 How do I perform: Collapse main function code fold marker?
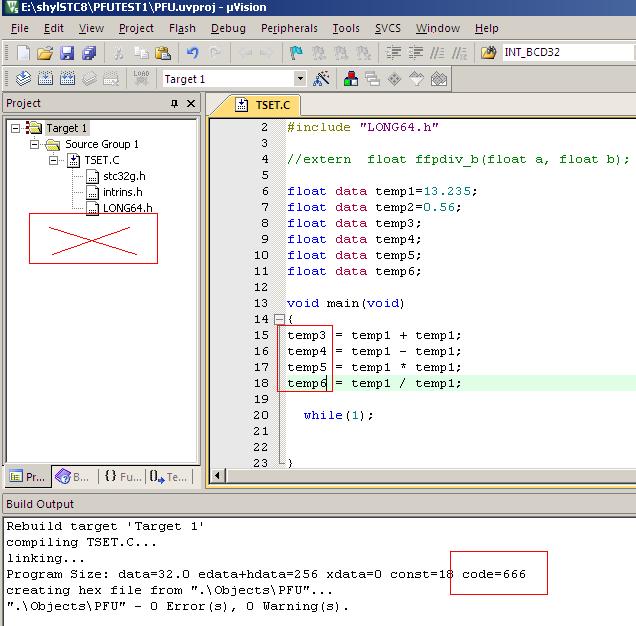tap(279, 320)
